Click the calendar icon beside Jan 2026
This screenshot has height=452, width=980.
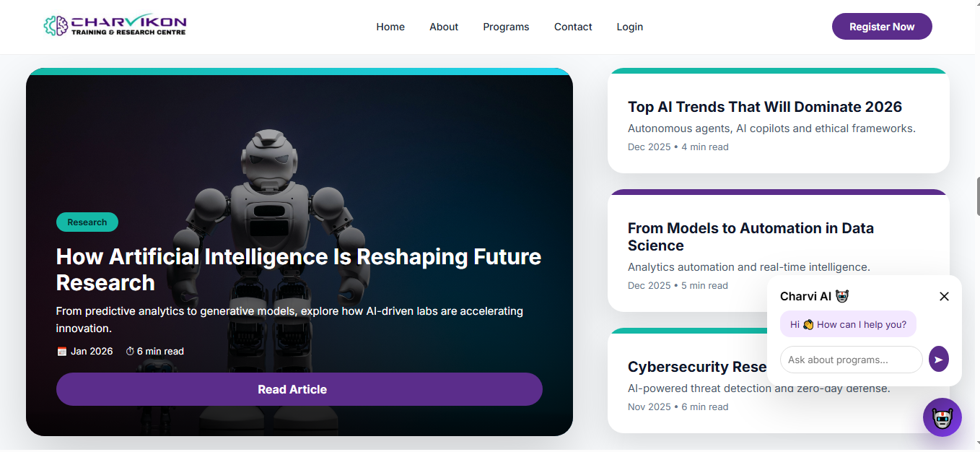61,352
